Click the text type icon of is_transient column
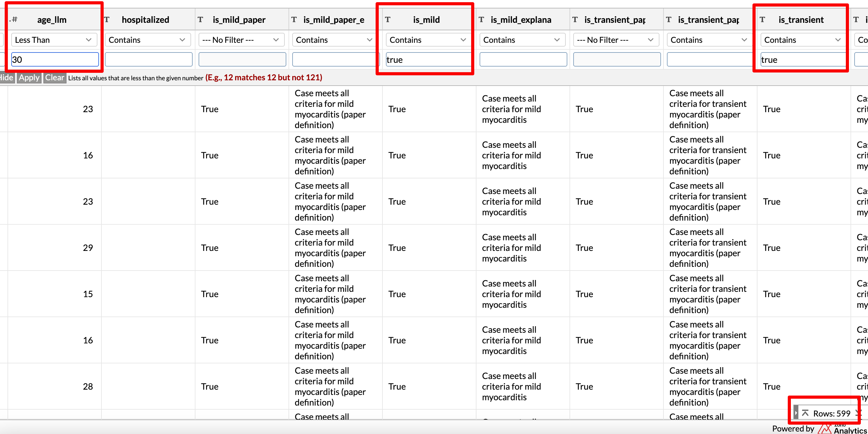 (762, 20)
